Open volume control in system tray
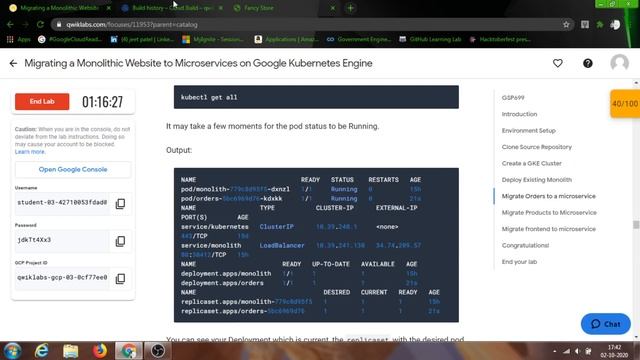The height and width of the screenshot is (360, 640). coord(577,351)
